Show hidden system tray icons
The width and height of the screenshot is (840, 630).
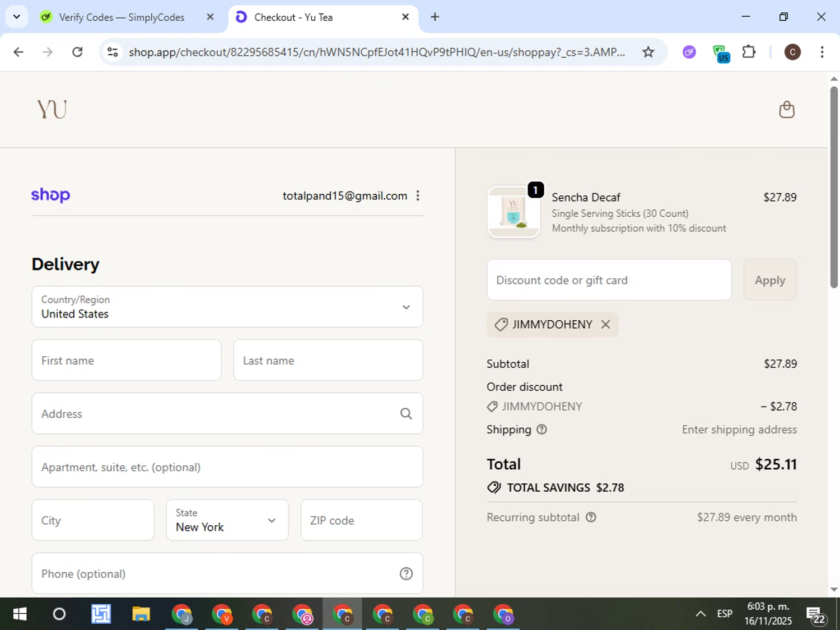coord(700,614)
